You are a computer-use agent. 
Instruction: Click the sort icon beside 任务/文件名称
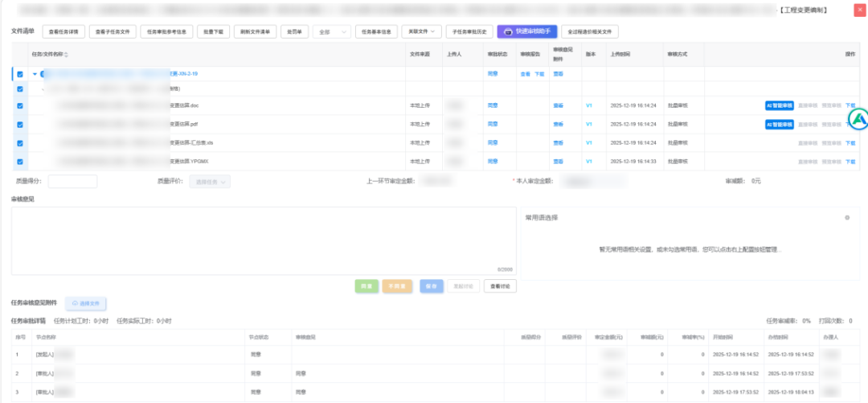66,55
